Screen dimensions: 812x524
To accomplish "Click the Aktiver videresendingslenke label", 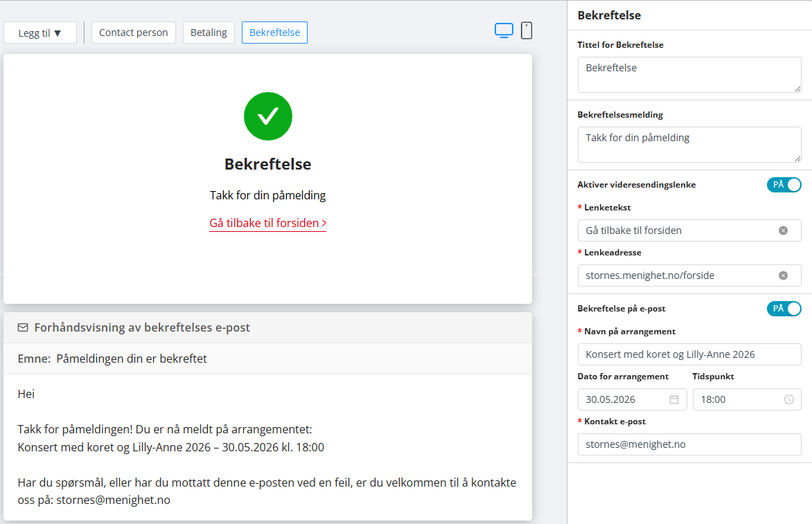I will point(637,185).
